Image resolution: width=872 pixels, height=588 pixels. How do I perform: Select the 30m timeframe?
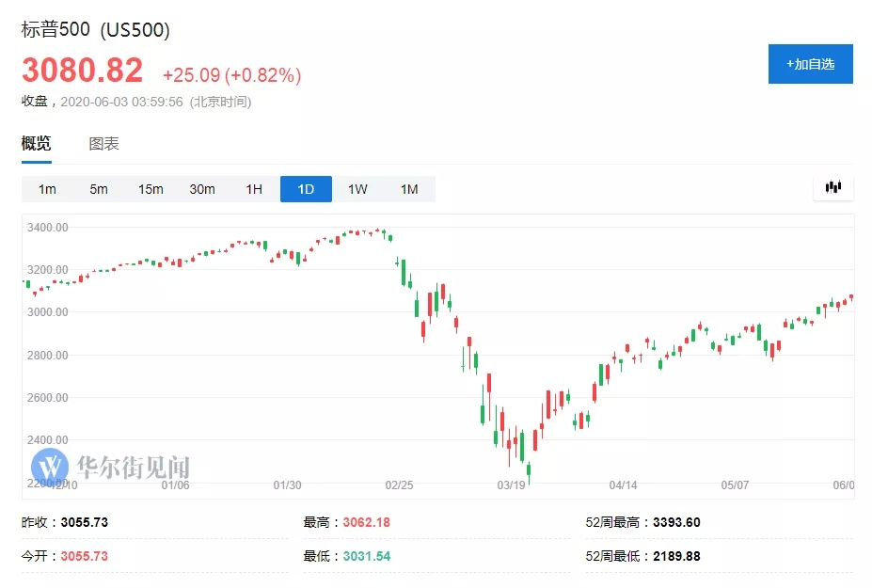click(x=202, y=189)
